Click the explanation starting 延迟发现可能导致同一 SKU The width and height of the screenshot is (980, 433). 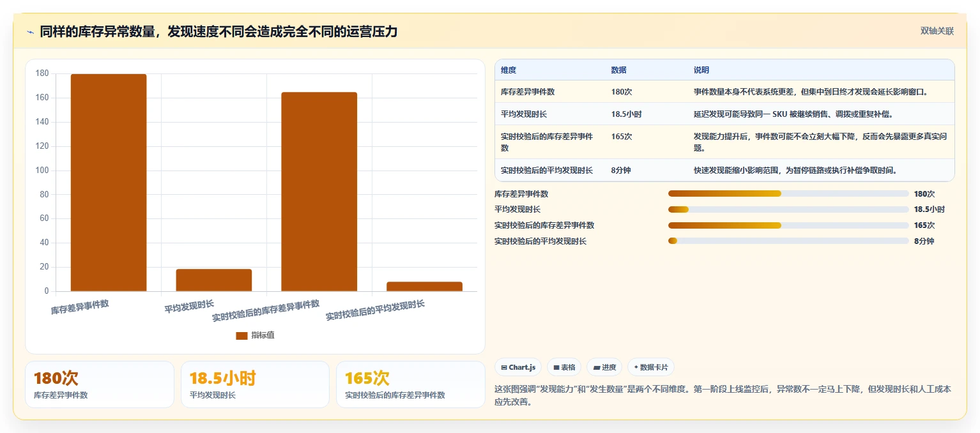793,114
